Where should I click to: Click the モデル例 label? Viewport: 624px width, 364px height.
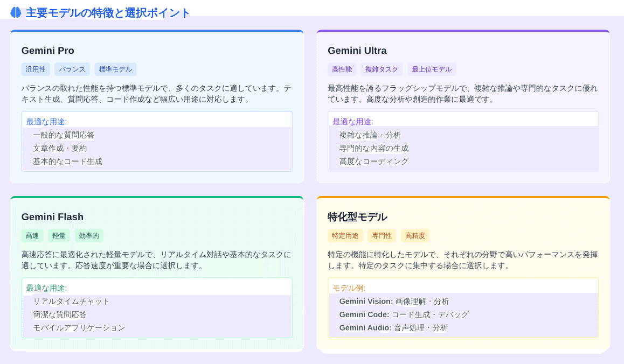349,288
